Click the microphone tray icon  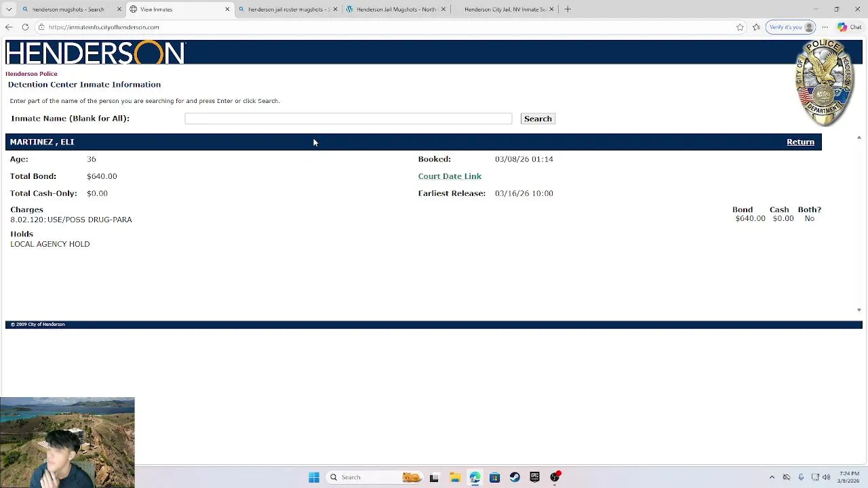click(x=801, y=477)
